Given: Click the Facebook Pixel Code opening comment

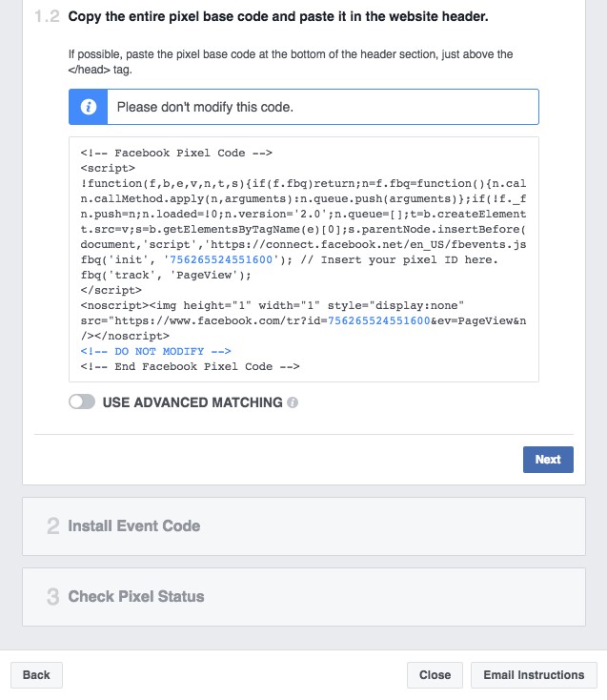Looking at the screenshot, I should click(x=176, y=154).
